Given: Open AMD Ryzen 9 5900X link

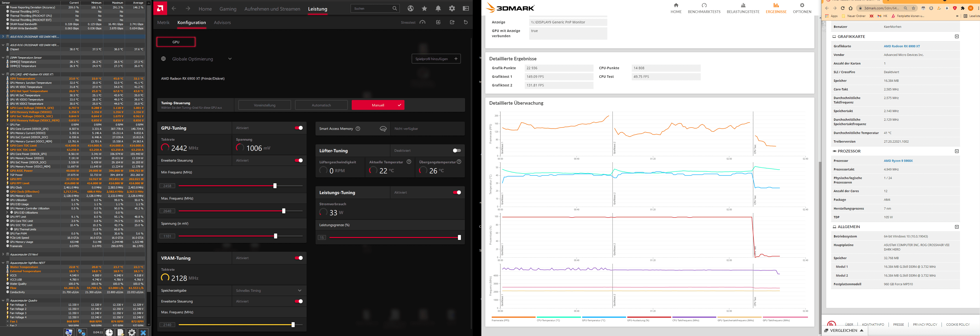Looking at the screenshot, I should [x=898, y=161].
